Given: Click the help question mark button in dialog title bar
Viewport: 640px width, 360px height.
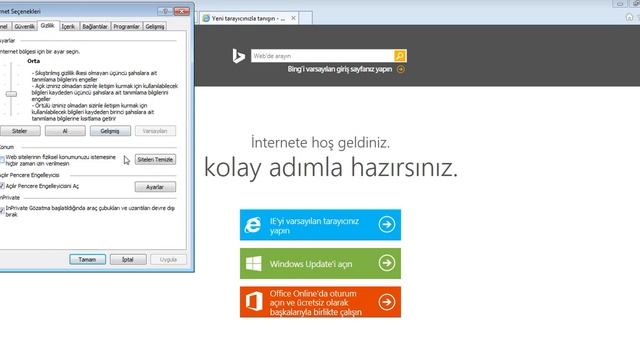Looking at the screenshot, I should (x=165, y=11).
